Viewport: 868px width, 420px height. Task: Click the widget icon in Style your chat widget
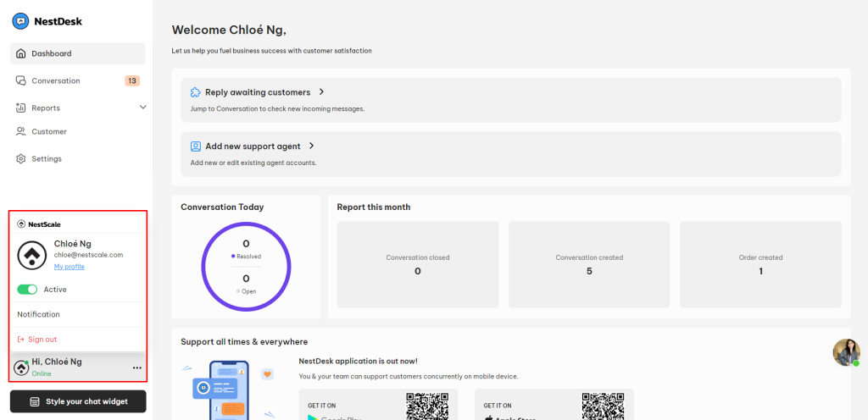(35, 401)
